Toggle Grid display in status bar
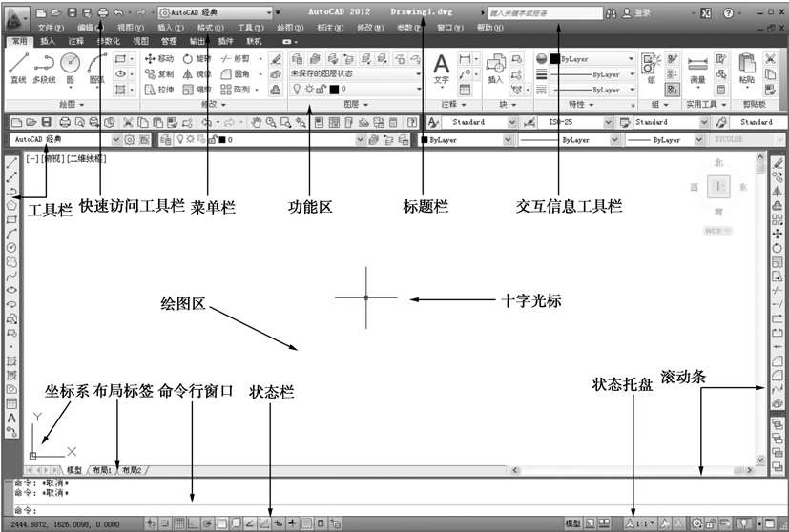The height and width of the screenshot is (532, 789). click(179, 523)
